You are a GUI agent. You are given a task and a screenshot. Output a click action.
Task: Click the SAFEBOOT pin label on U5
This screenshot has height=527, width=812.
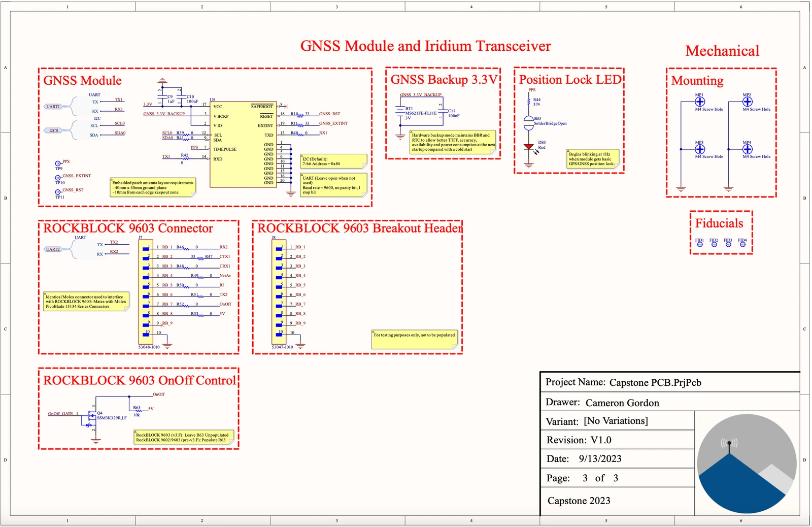pos(262,107)
